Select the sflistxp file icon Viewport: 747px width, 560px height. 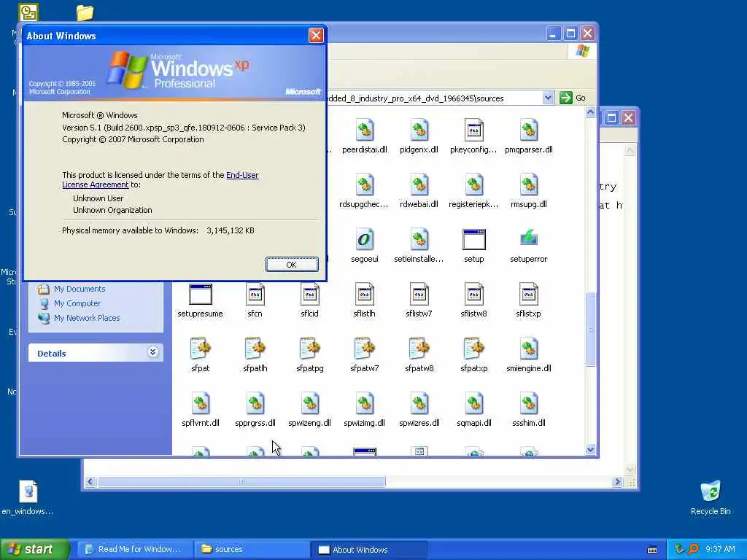529,295
